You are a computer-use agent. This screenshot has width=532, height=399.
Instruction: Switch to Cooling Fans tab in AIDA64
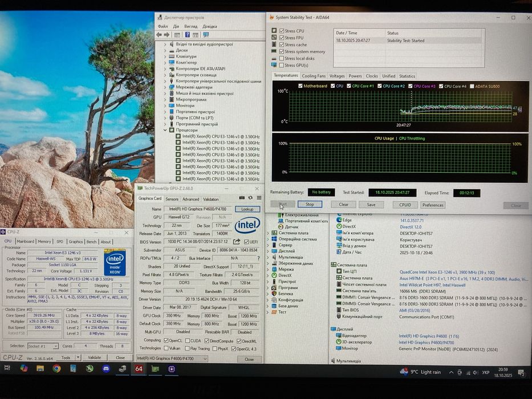[314, 76]
